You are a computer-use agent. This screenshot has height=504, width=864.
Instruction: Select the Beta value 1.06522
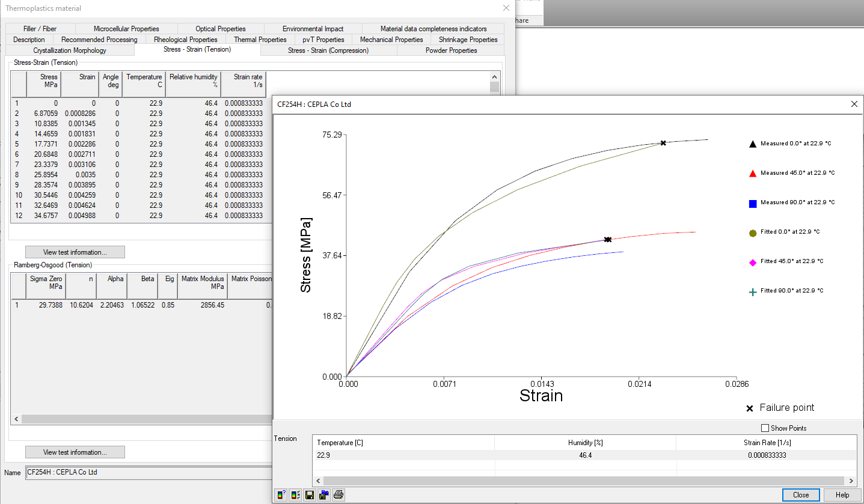pyautogui.click(x=142, y=305)
